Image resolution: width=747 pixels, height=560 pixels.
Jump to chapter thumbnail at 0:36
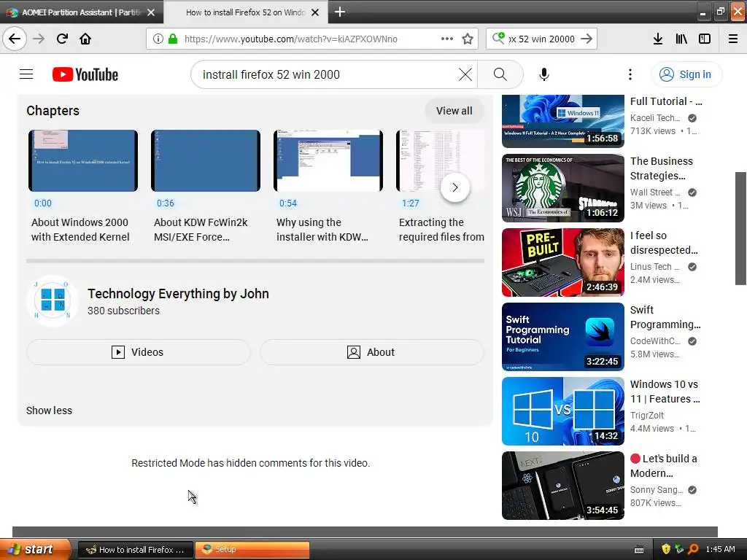pos(205,160)
